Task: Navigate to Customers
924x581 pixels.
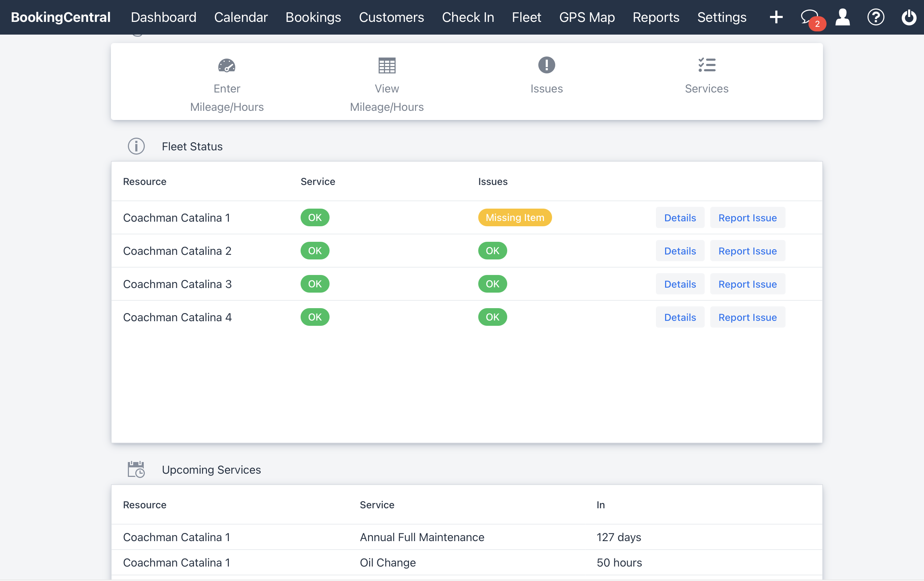Action: [391, 17]
